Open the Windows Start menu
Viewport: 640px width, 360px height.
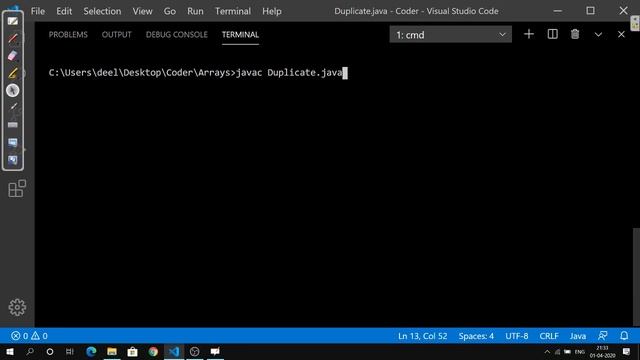[10, 351]
